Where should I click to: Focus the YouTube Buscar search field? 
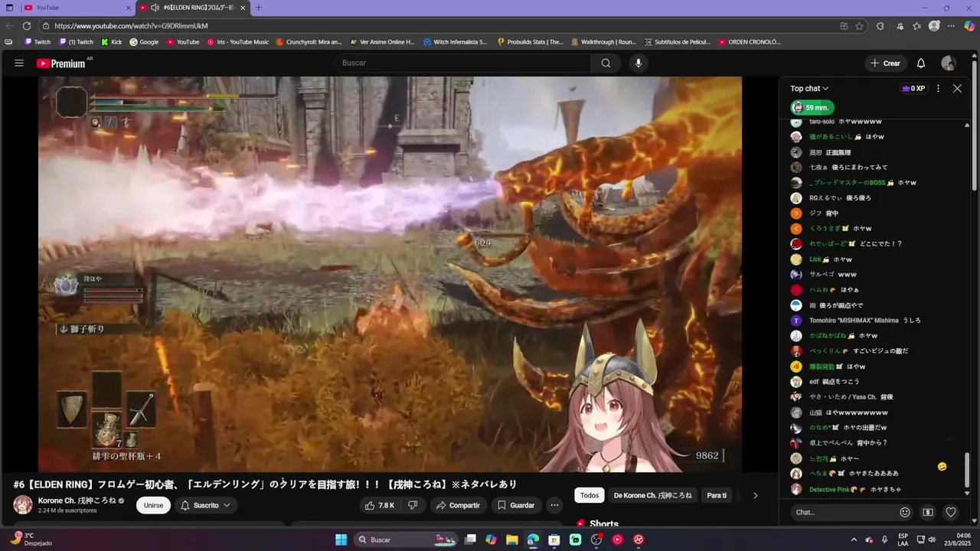463,63
